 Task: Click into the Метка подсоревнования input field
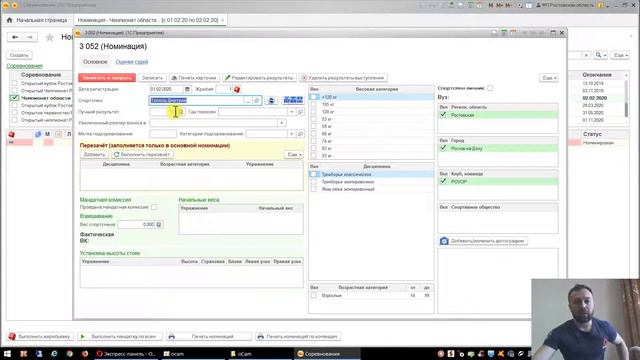163,134
